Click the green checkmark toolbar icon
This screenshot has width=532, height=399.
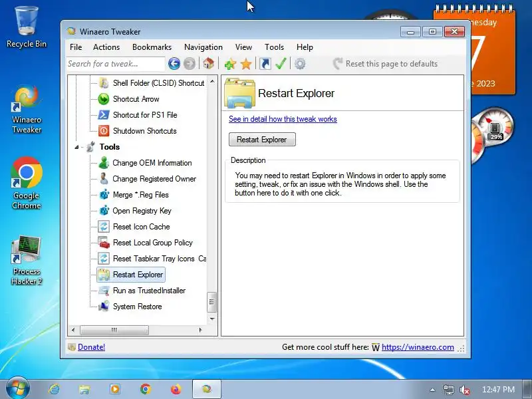pyautogui.click(x=281, y=63)
